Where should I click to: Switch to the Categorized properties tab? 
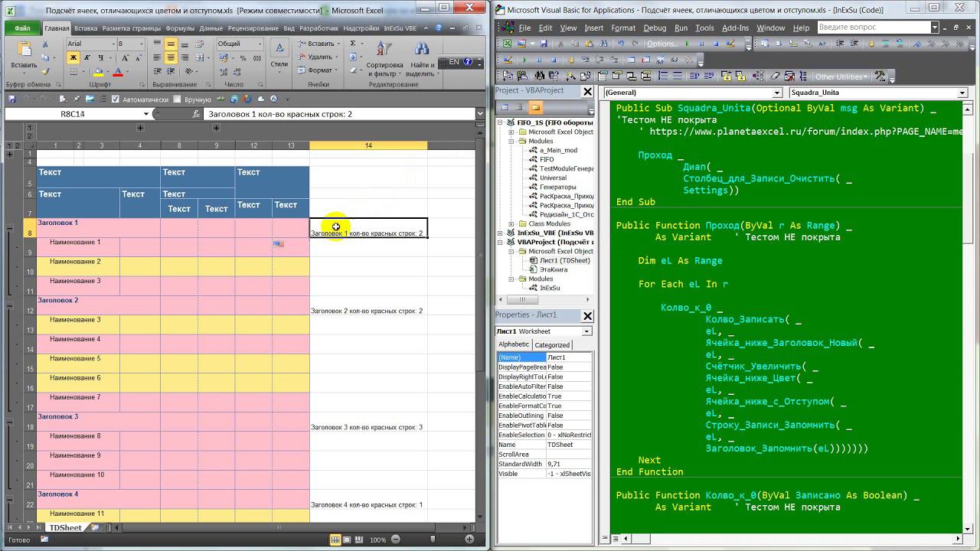[551, 345]
